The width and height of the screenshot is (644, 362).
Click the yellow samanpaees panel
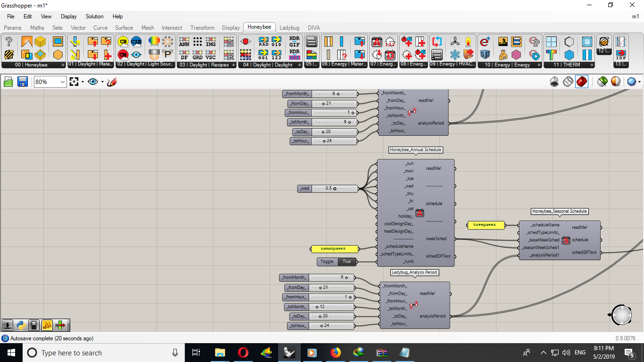[335, 248]
